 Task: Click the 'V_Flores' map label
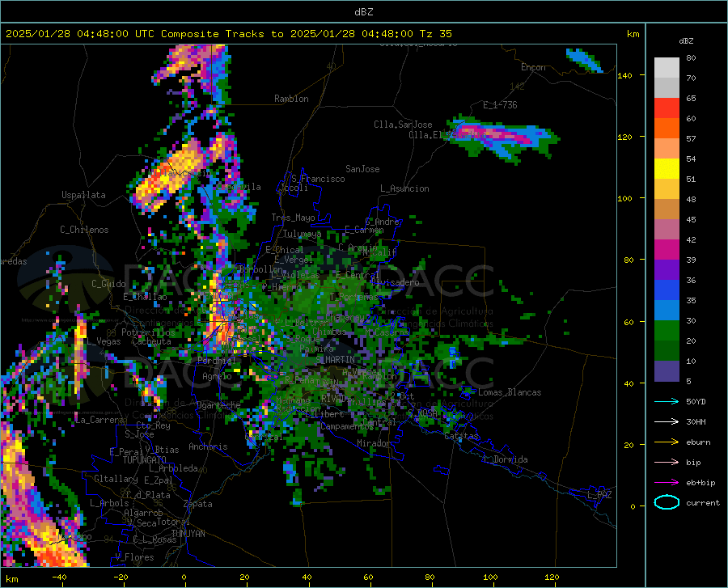(134, 557)
